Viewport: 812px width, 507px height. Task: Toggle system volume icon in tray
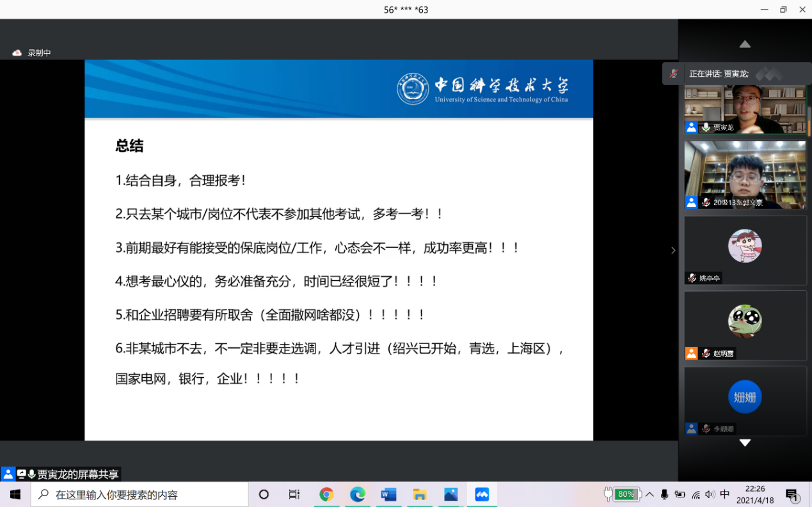[710, 494]
